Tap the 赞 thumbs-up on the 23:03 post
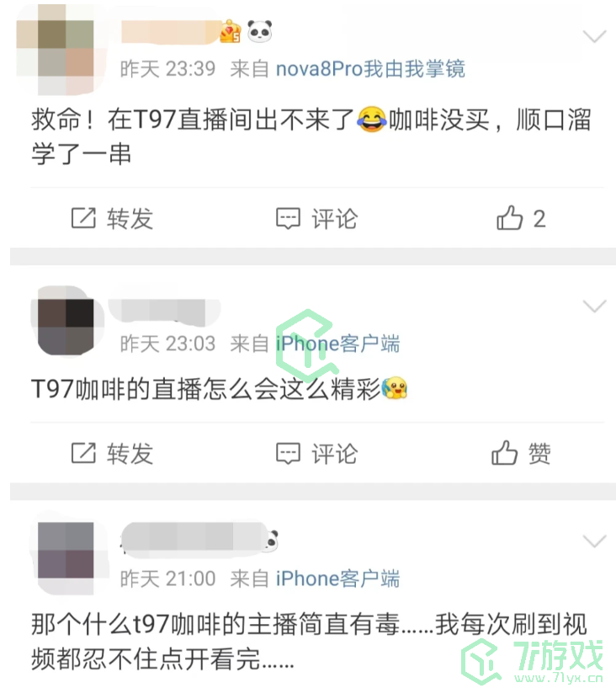The image size is (616, 693). tap(504, 453)
